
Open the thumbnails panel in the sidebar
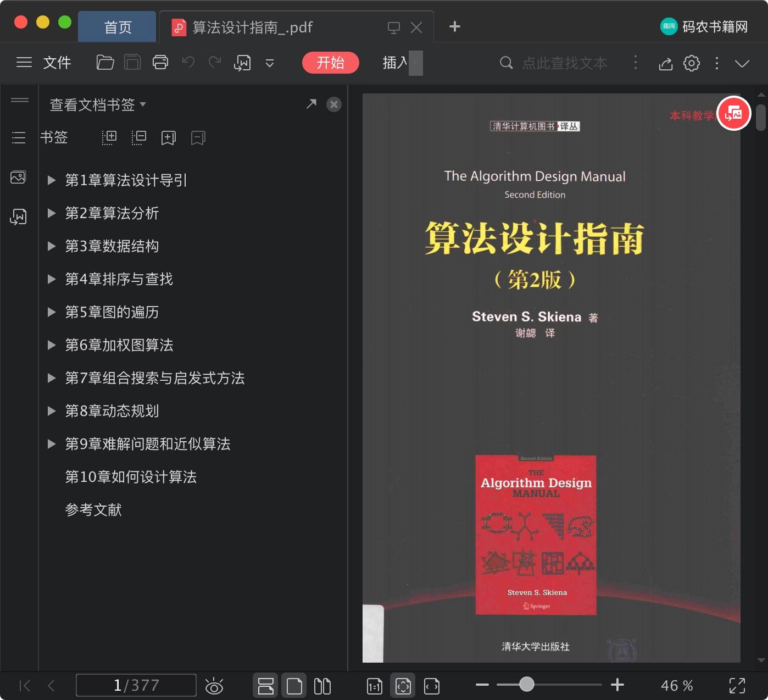(18, 177)
